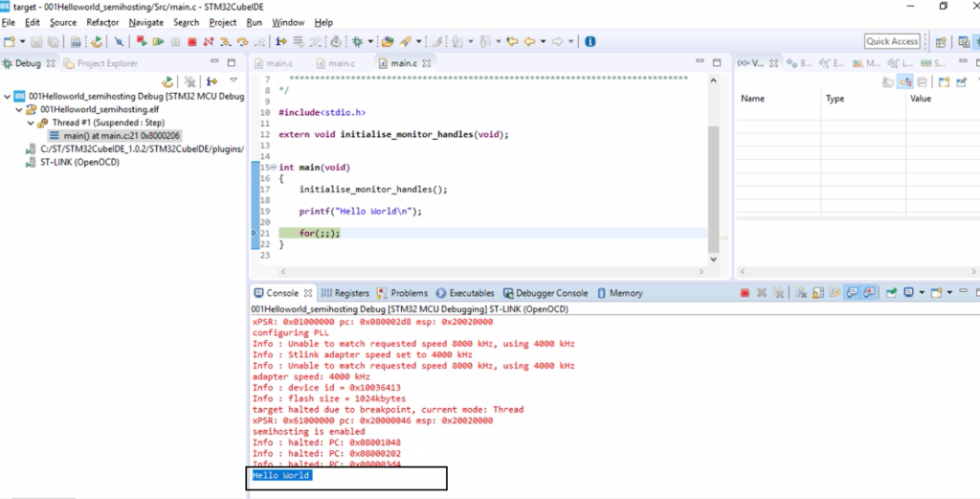Switch to the Memory tab
The image size is (980, 499).
[620, 293]
